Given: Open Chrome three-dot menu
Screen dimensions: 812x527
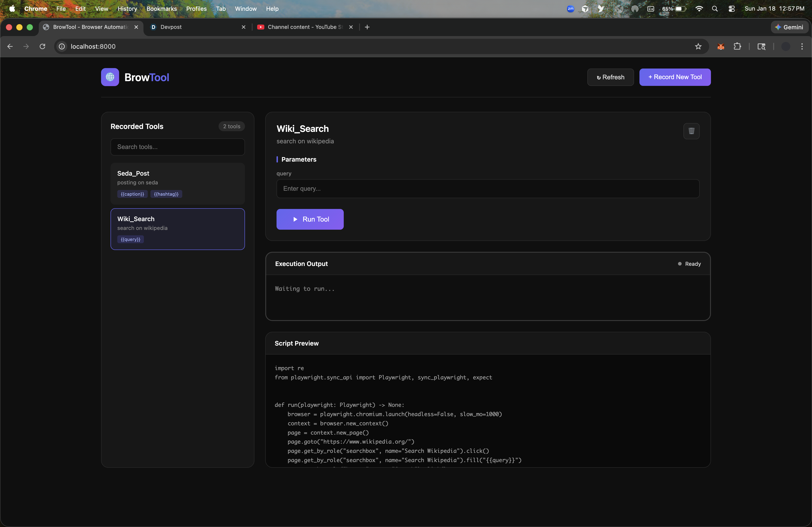Looking at the screenshot, I should 802,46.
